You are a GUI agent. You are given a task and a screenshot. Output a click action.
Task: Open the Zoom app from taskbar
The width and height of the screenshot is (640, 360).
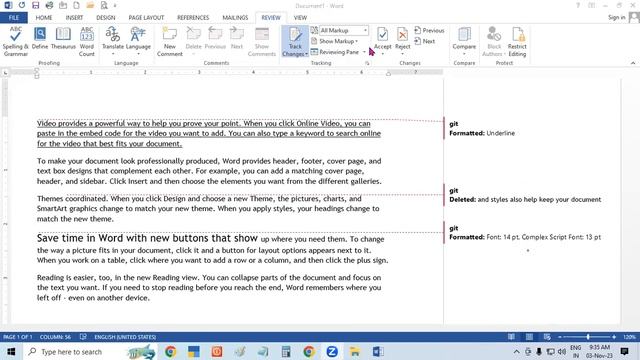[x=332, y=351]
